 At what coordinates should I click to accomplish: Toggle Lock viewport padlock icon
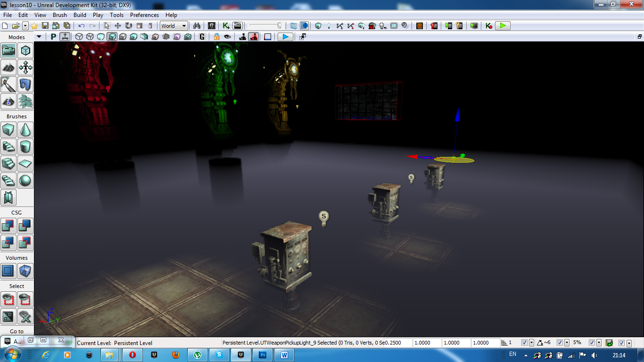pos(216,37)
